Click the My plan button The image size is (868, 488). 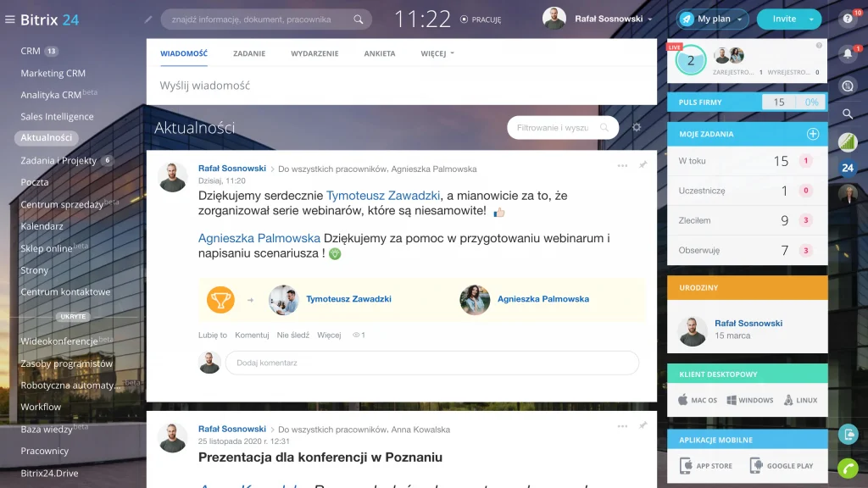(x=712, y=19)
